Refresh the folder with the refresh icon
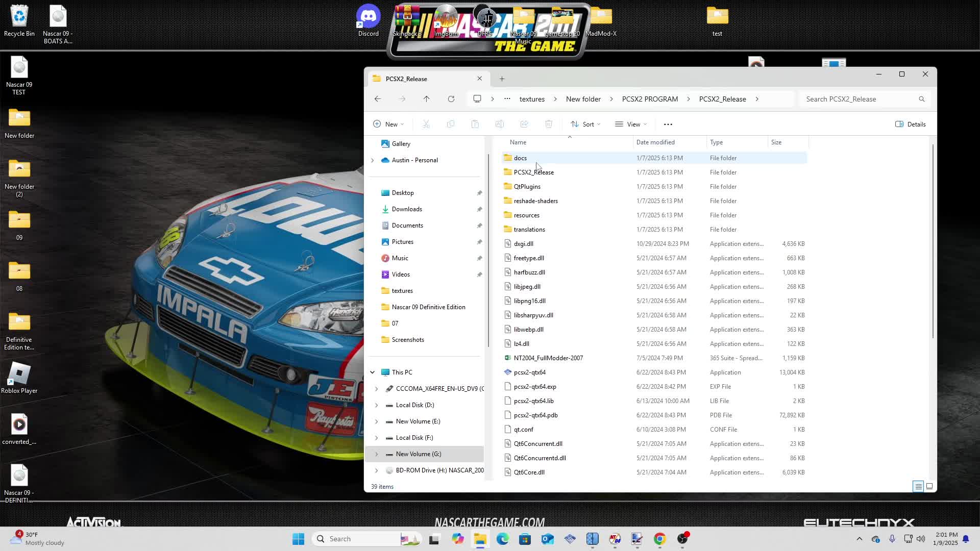 pyautogui.click(x=451, y=99)
